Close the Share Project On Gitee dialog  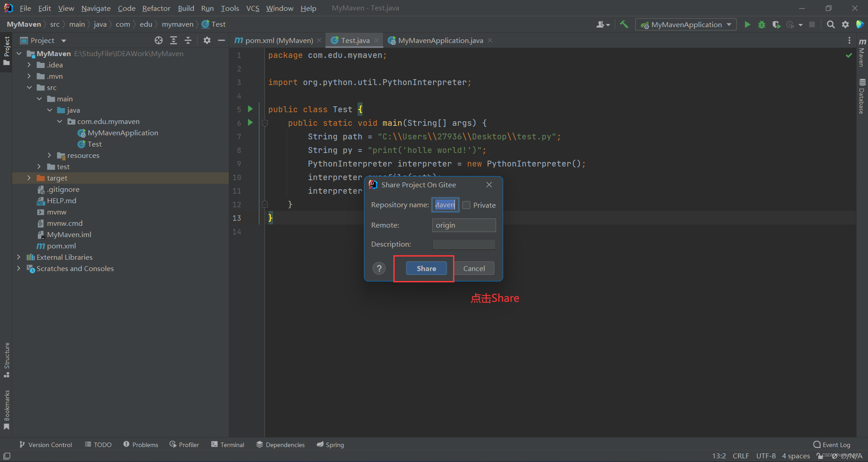(489, 185)
